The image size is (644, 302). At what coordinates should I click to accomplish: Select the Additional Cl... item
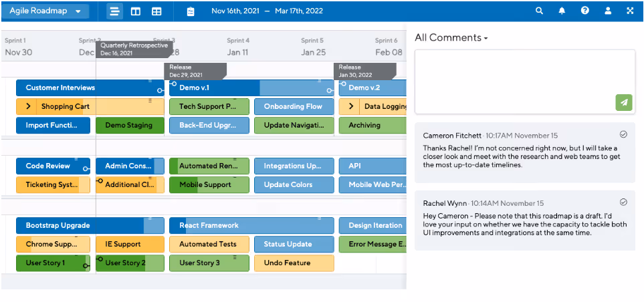coord(130,184)
